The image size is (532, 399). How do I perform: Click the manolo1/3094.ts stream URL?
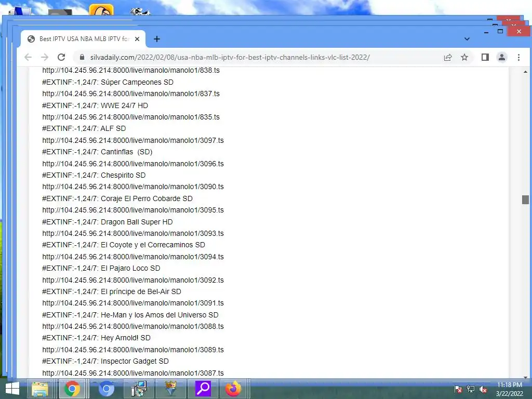(133, 257)
